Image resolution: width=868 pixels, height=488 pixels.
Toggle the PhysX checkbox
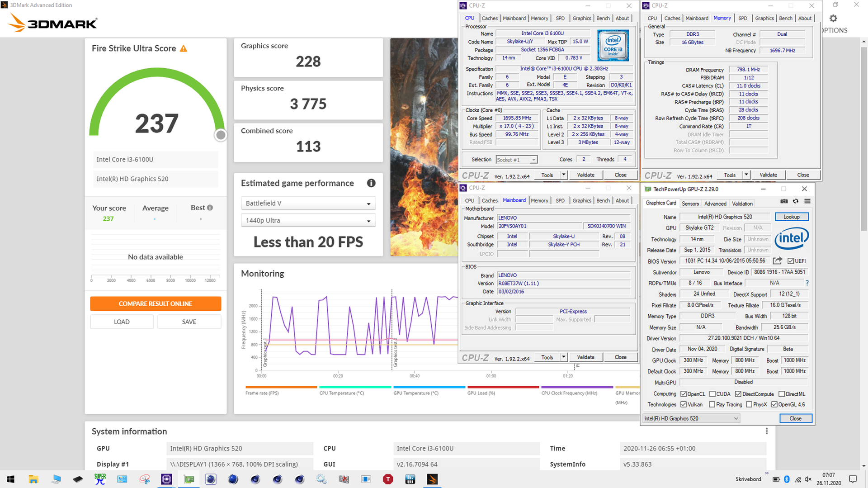pos(749,404)
